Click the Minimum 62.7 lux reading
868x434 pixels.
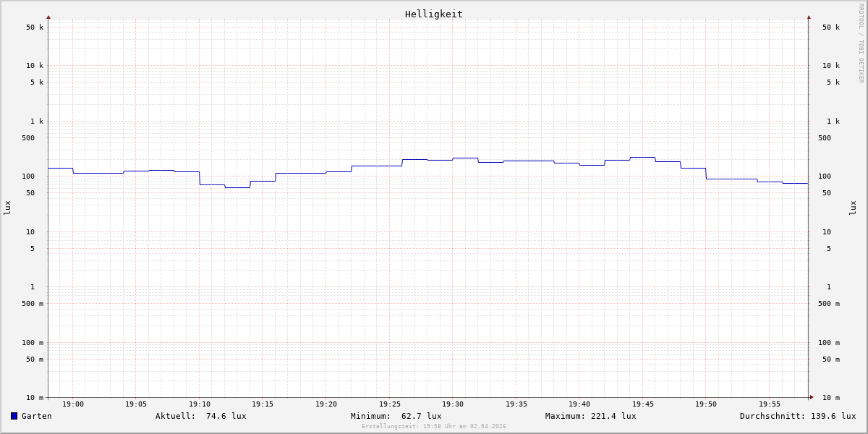tap(396, 416)
